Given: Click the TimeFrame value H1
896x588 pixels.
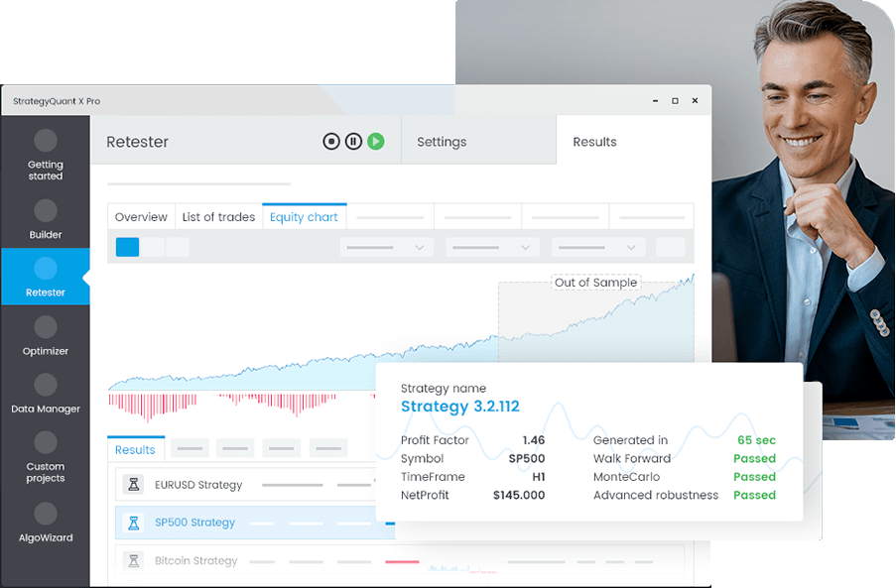Looking at the screenshot, I should tap(538, 477).
